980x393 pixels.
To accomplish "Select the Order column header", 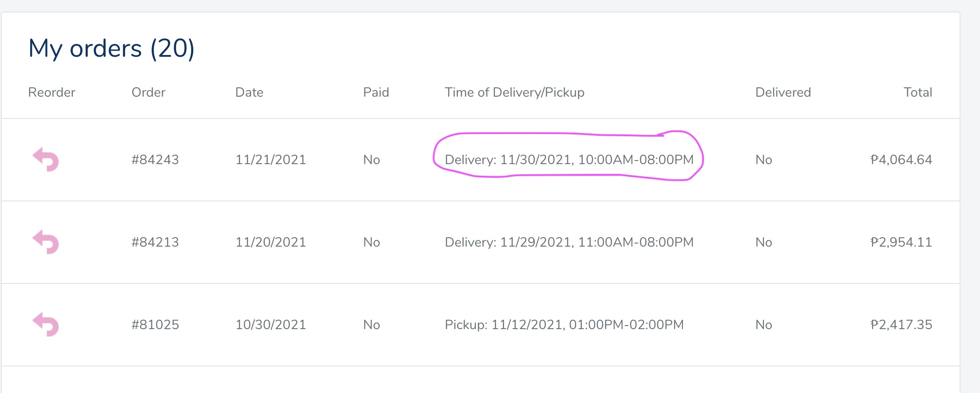I will pyautogui.click(x=149, y=92).
